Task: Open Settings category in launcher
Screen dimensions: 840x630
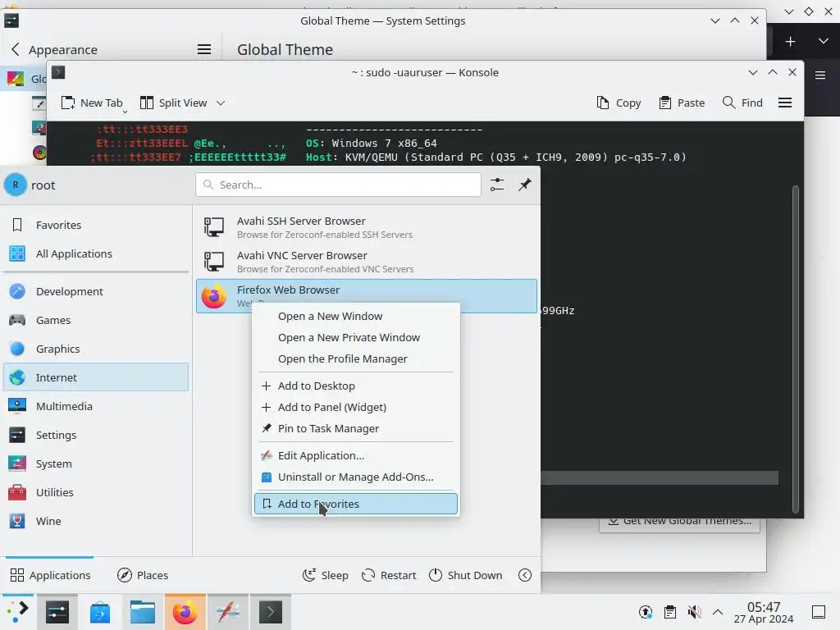Action: click(96, 435)
